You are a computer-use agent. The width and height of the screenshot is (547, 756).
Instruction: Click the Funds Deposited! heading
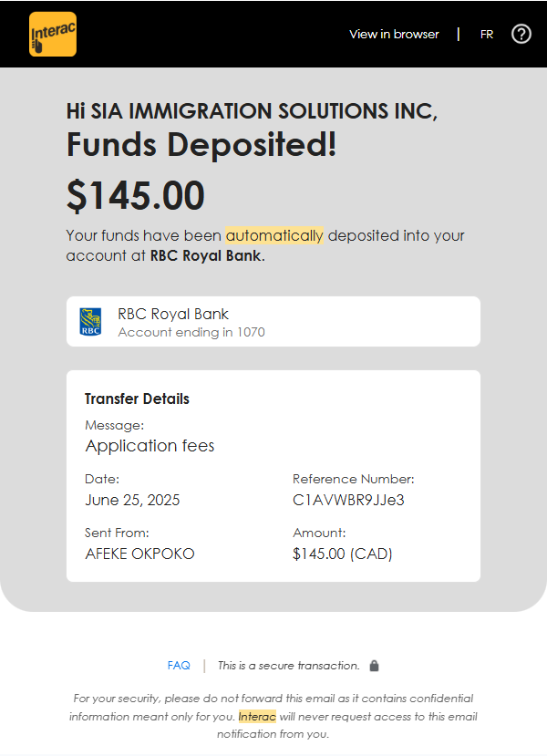[201, 145]
